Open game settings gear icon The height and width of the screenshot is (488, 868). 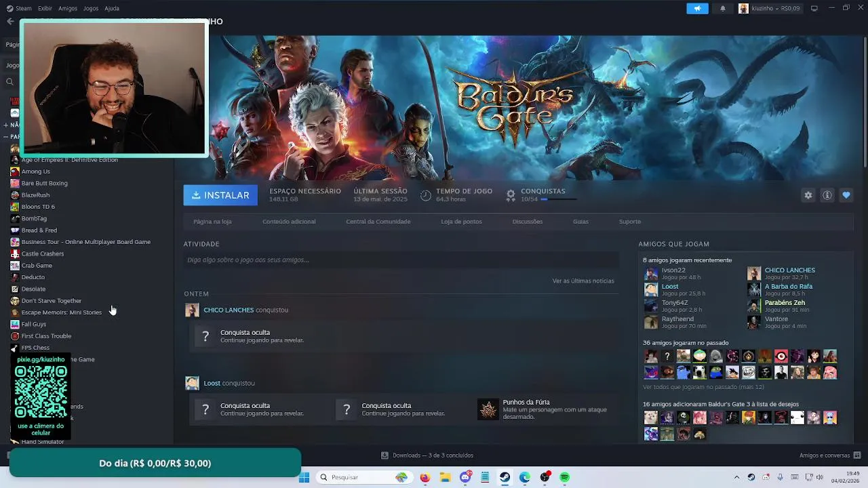pyautogui.click(x=808, y=195)
